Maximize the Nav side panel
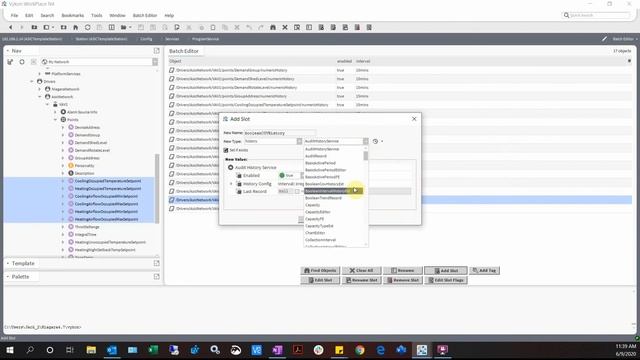The image size is (640, 360). tap(157, 51)
